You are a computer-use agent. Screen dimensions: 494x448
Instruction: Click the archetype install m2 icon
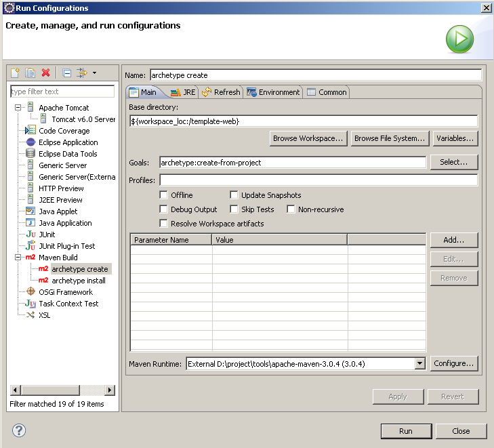[43, 280]
